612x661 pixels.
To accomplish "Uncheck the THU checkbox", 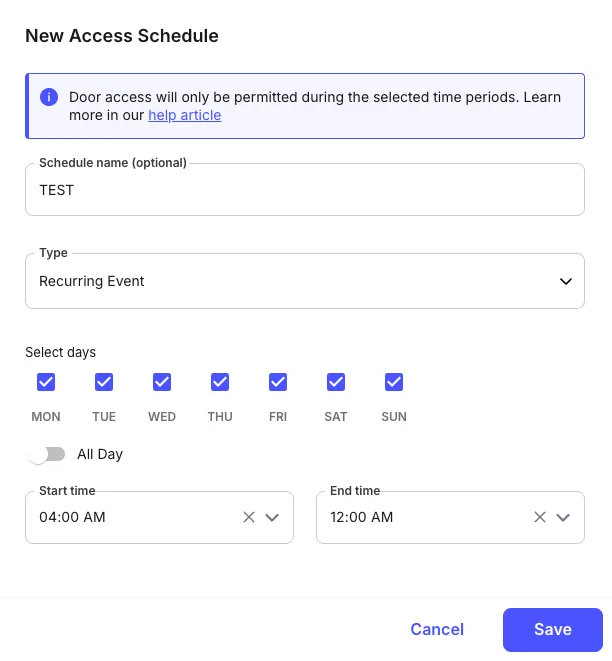I will point(220,382).
